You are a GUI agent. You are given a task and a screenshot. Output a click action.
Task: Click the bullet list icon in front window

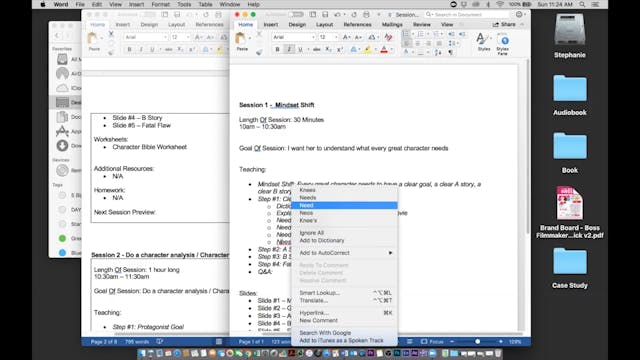pos(406,33)
